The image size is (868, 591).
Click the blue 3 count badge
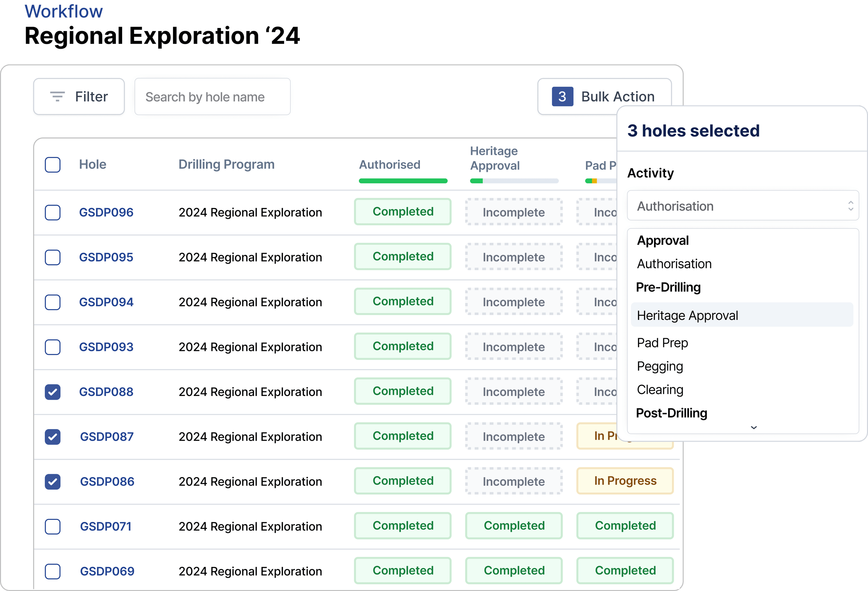pyautogui.click(x=562, y=97)
